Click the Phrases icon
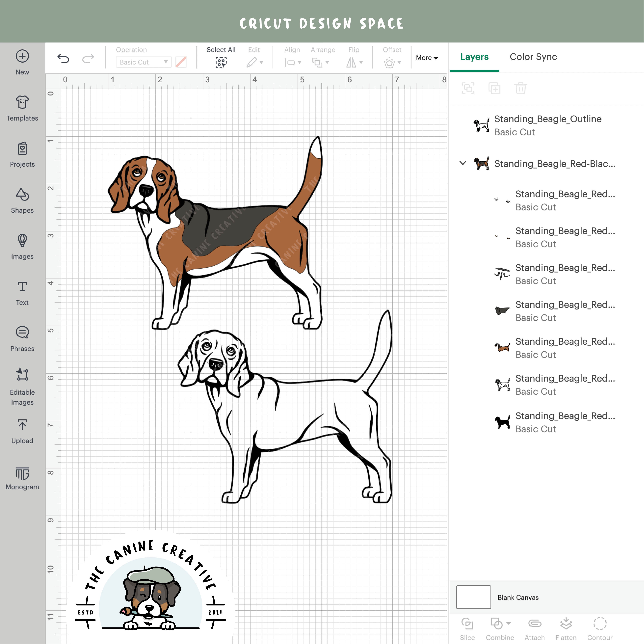Screen dimensions: 644x644 pos(22,339)
